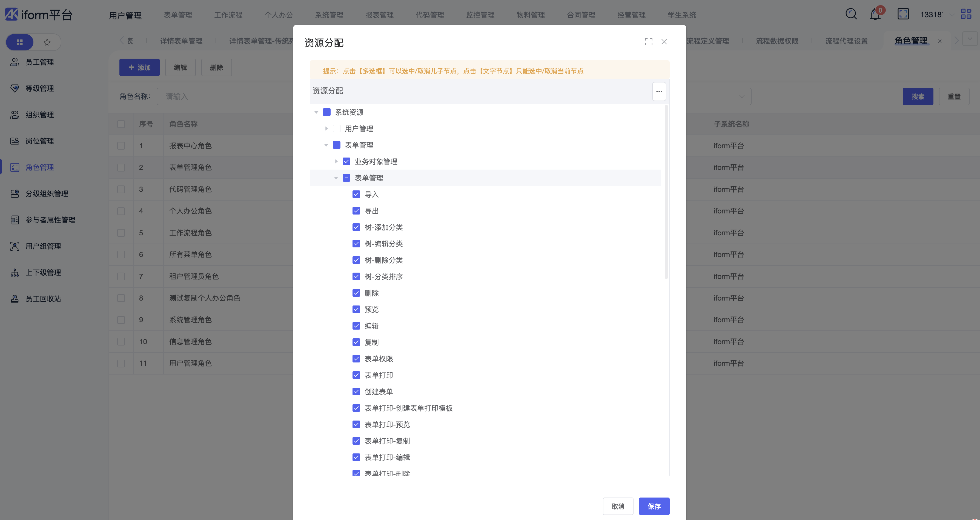The height and width of the screenshot is (520, 980).
Task: Open the notification bell icon
Action: [875, 15]
